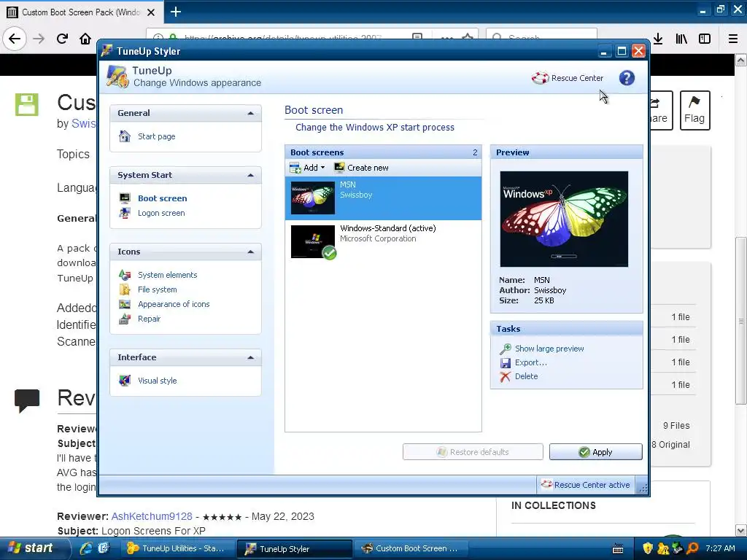
Task: Launch Internet Explorer from quick launch
Action: tap(86, 548)
